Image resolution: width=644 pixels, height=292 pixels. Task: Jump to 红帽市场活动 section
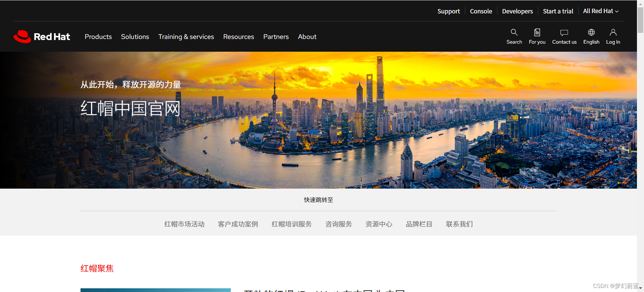click(184, 224)
